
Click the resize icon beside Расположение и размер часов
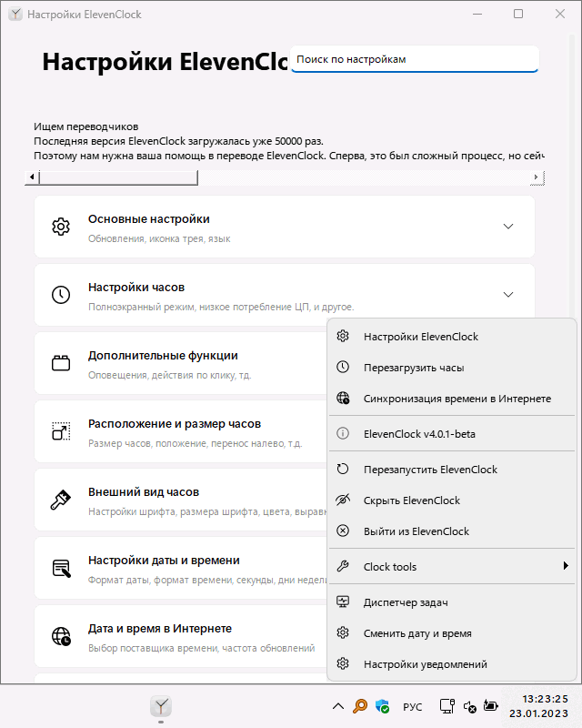pyautogui.click(x=61, y=431)
